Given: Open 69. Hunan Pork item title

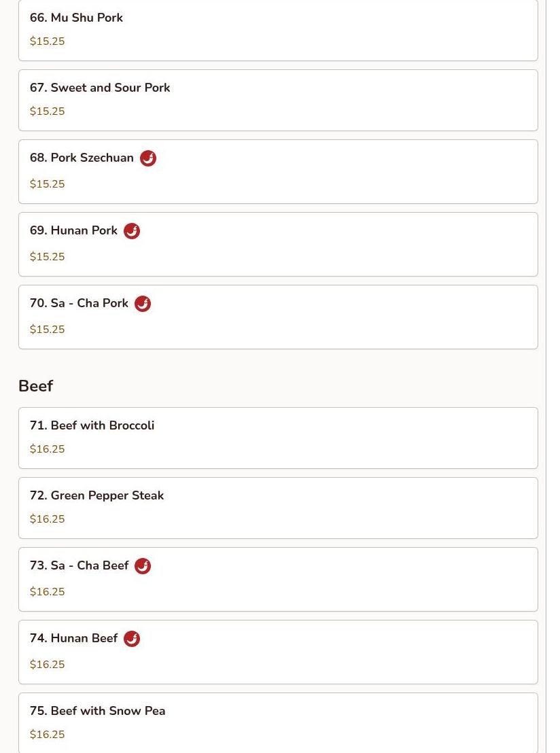Looking at the screenshot, I should 73,230.
